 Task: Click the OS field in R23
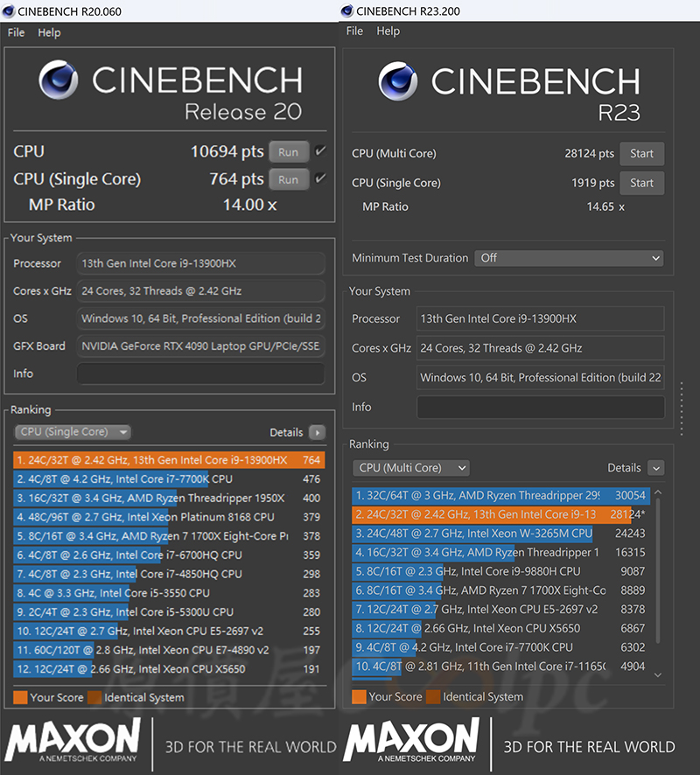541,378
